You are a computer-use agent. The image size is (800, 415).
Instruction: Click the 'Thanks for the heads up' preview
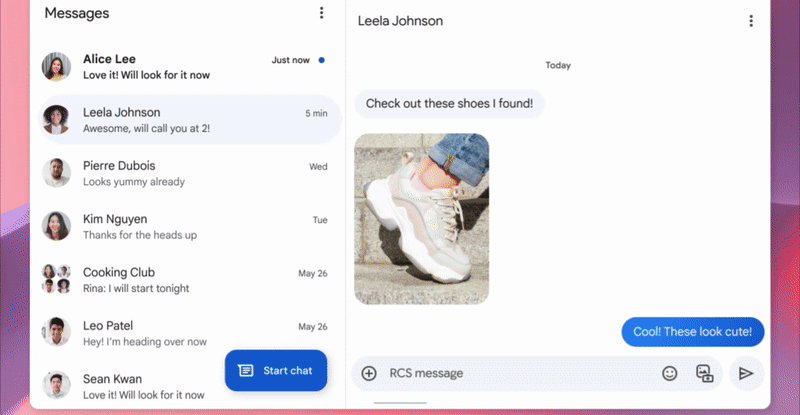point(140,235)
